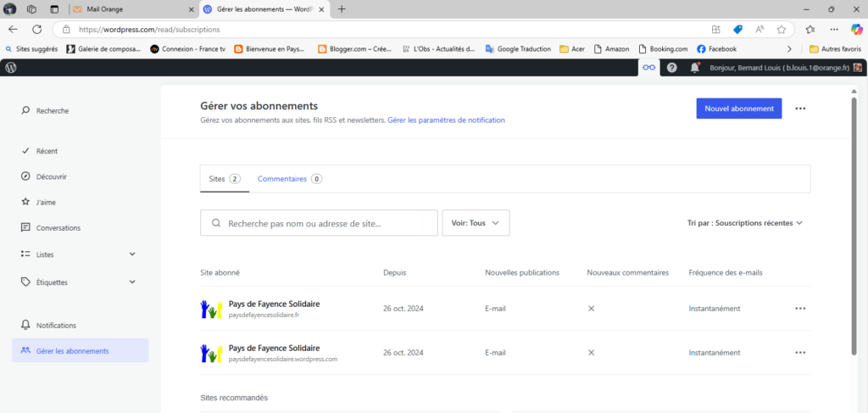
Task: Click the Découvrir compass icon in sidebar
Action: click(26, 176)
